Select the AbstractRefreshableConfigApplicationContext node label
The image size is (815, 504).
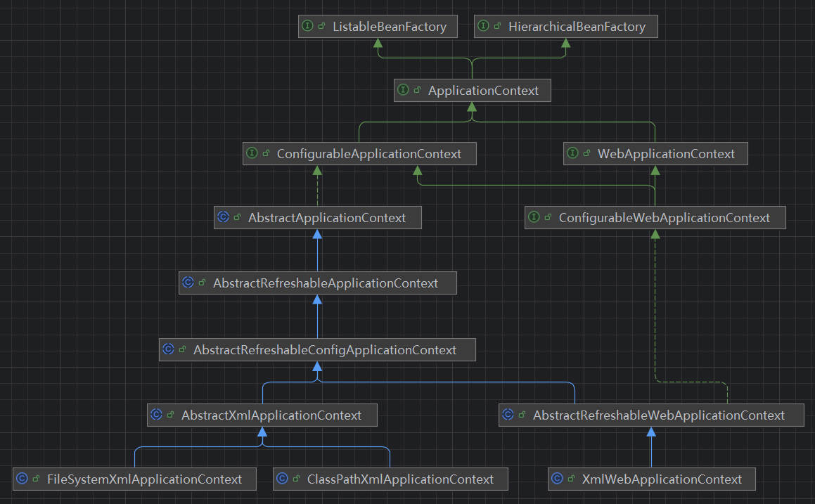(x=324, y=350)
